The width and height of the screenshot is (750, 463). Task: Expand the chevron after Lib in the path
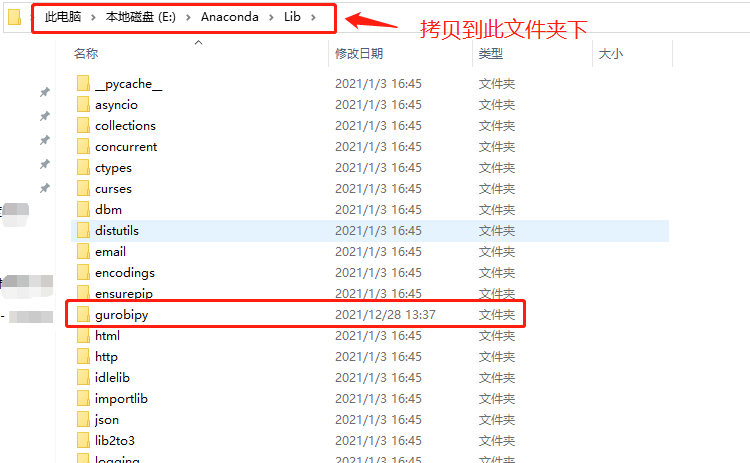coord(313,17)
